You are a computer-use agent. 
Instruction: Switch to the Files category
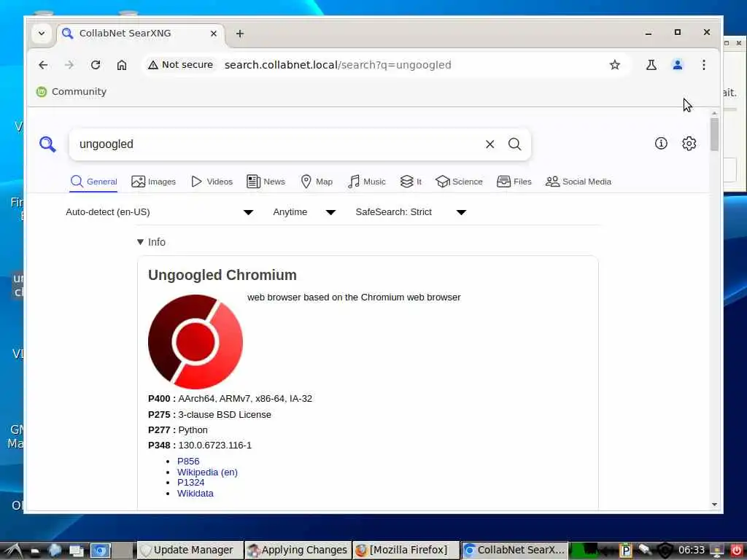pos(514,182)
